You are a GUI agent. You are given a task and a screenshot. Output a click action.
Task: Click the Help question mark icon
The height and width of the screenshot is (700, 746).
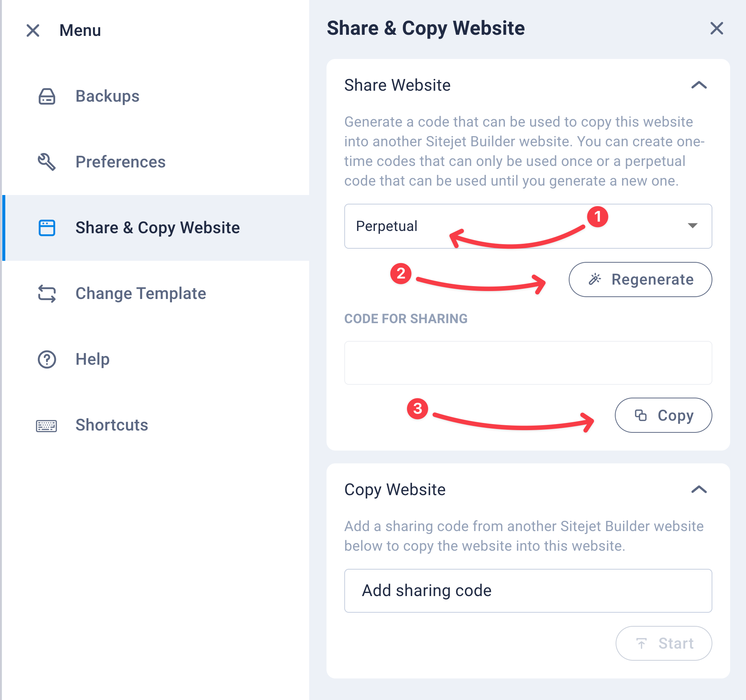47,359
